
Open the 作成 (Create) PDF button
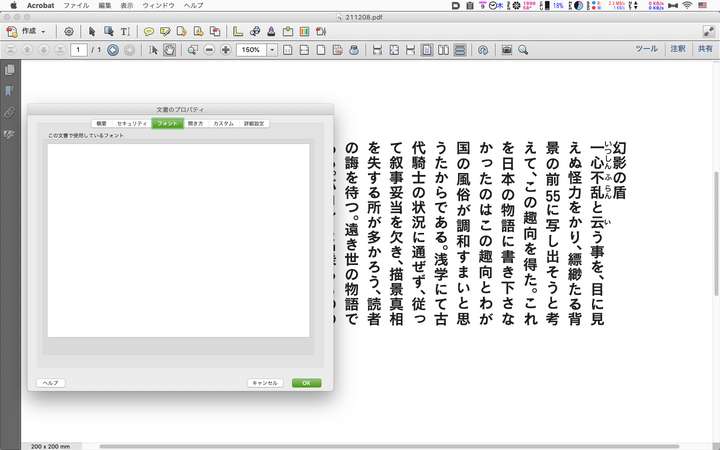[26, 31]
